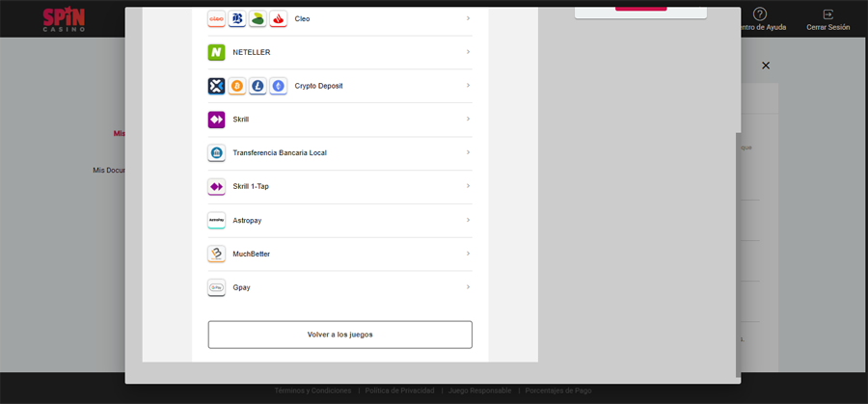The width and height of the screenshot is (868, 404).
Task: Click the Astropay logo icon
Action: coord(216,220)
